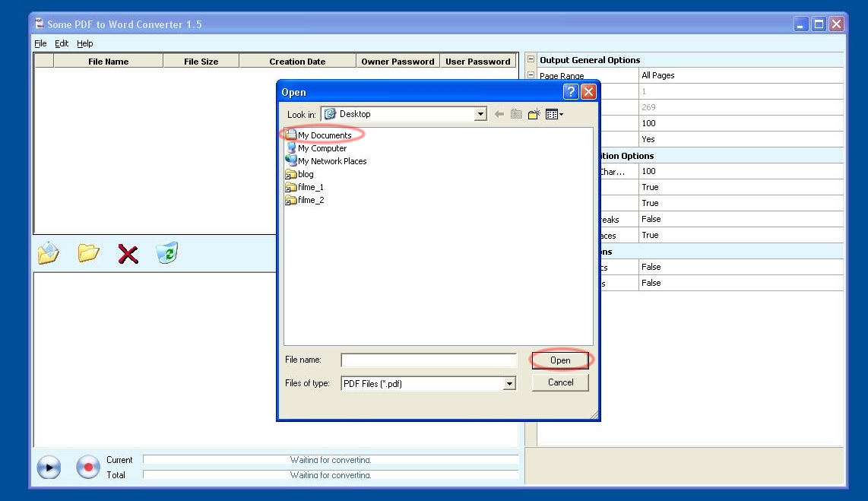This screenshot has width=868, height=501.
Task: Click the add PDF file icon
Action: (x=48, y=253)
